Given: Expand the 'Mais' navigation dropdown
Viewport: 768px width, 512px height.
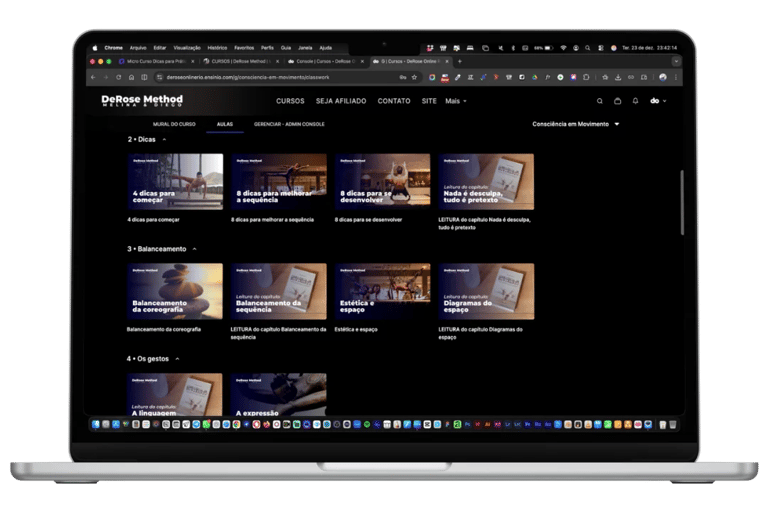Looking at the screenshot, I should point(456,101).
